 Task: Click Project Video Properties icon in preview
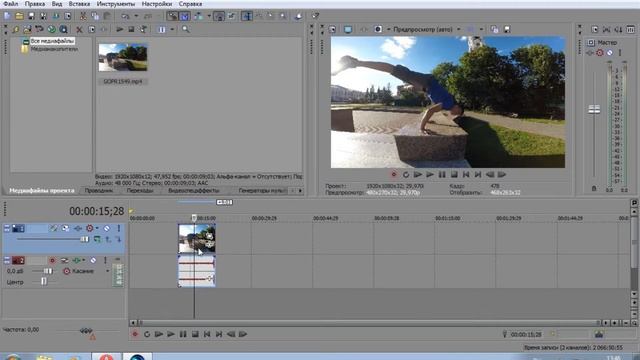click(x=332, y=29)
